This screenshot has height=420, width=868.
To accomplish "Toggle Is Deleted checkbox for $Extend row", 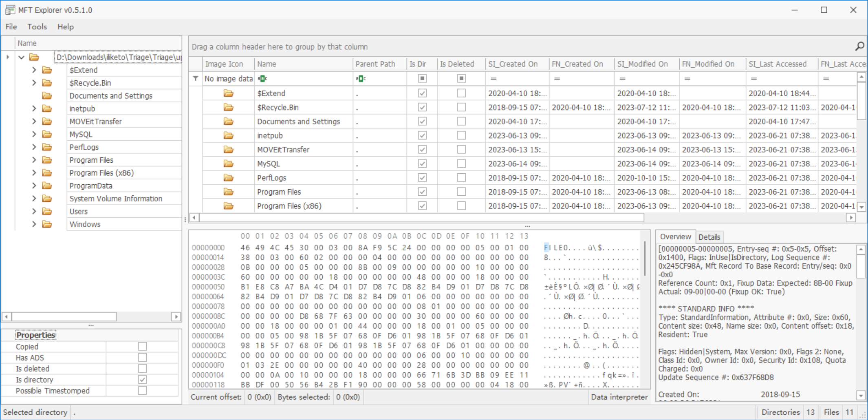I will pos(461,93).
